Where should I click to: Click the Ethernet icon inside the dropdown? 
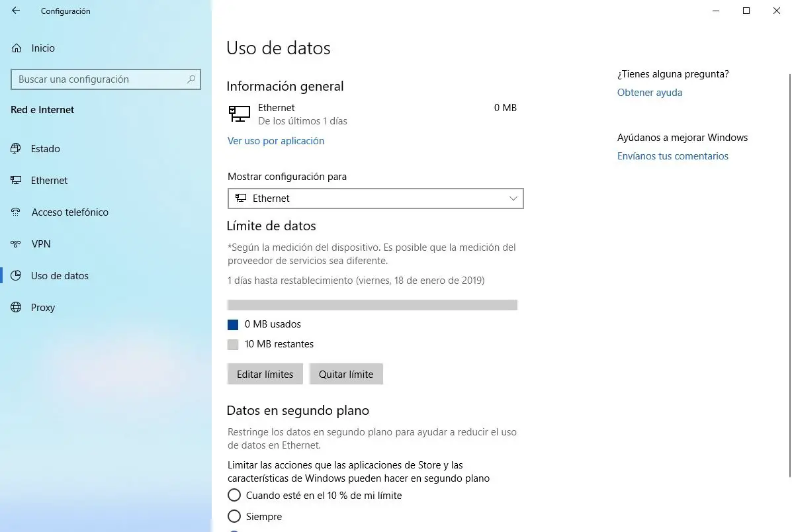pyautogui.click(x=241, y=198)
